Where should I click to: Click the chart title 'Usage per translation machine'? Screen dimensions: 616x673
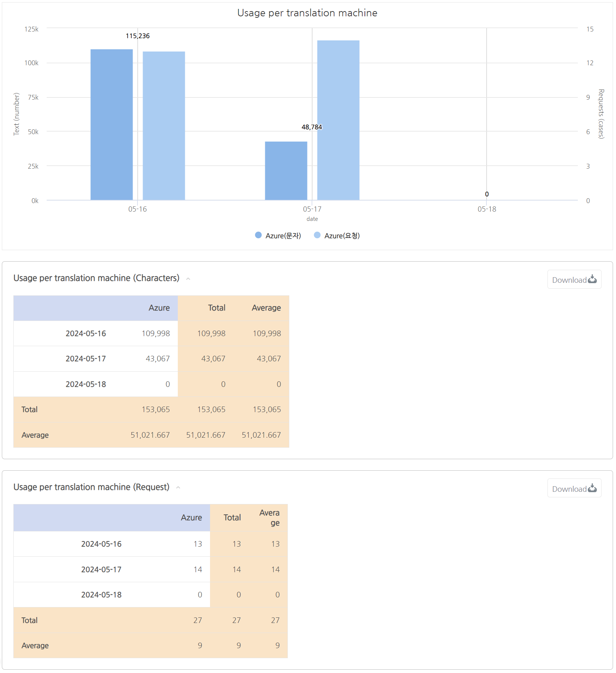tap(307, 13)
